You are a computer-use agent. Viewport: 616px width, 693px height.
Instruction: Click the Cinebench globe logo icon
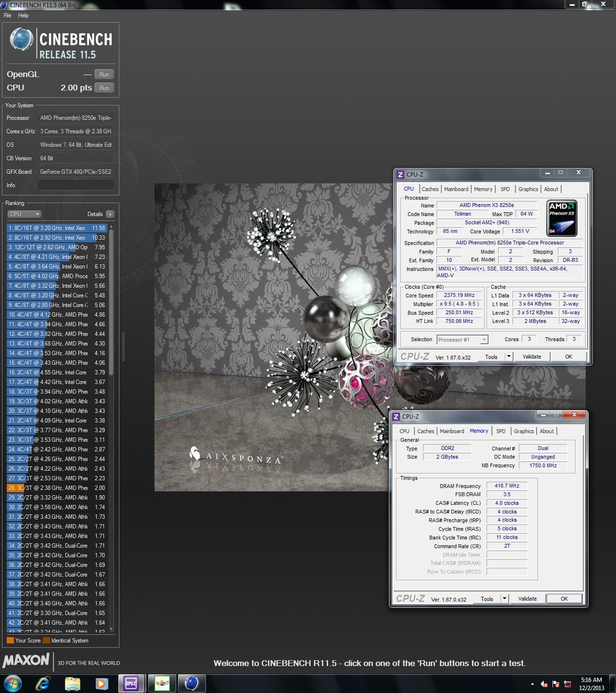22,39
